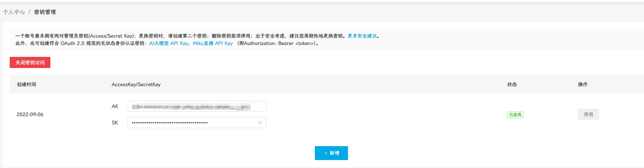
Task: Click the 操作 column header
Action: pos(583,84)
